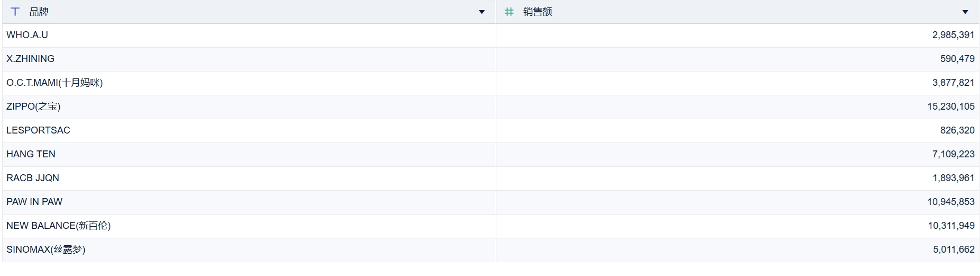Select the NEW BALANCE(新百伦) brand cell
Screen dimensions: 980x276
pyautogui.click(x=249, y=226)
